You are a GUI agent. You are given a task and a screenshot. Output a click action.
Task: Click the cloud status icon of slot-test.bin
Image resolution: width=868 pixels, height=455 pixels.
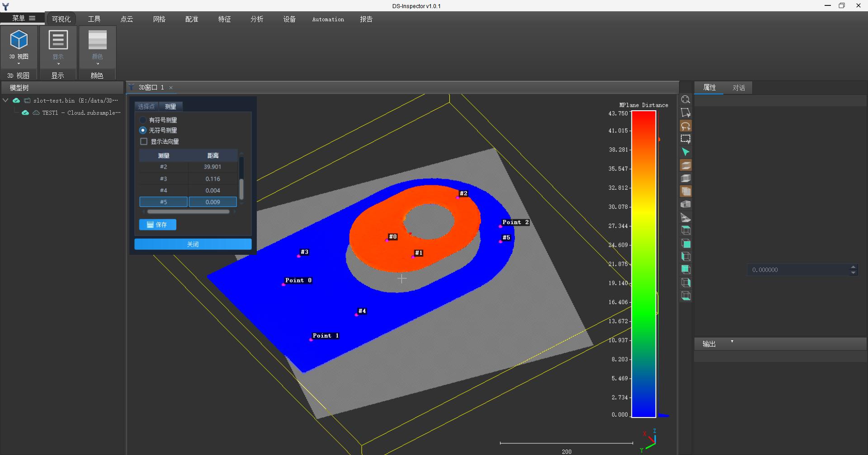pos(16,100)
